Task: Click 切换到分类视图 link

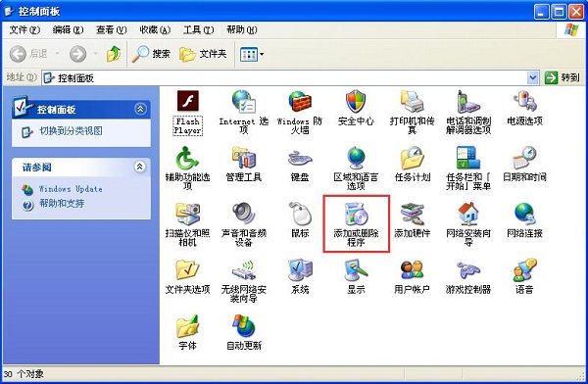Action: [71, 131]
